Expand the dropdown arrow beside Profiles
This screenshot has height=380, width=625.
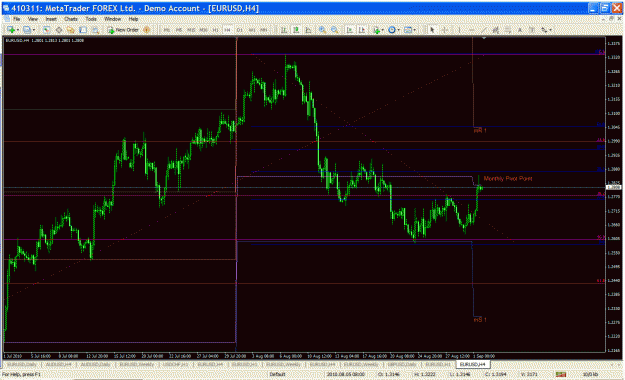click(x=33, y=30)
